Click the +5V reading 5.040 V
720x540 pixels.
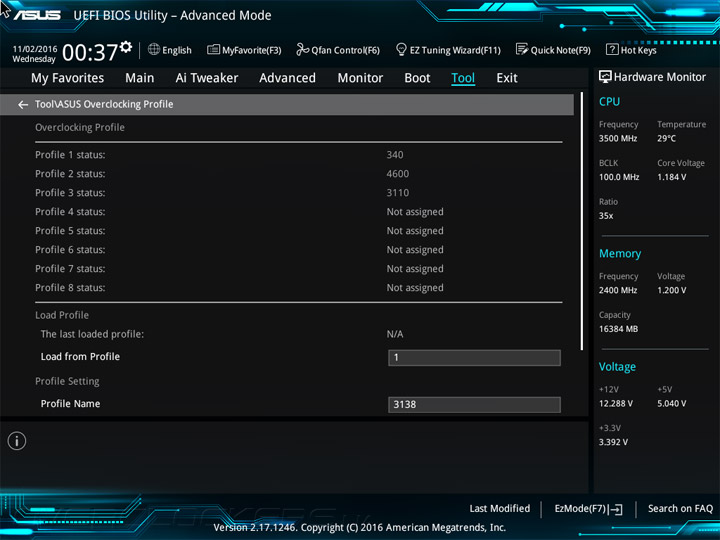pyautogui.click(x=672, y=404)
